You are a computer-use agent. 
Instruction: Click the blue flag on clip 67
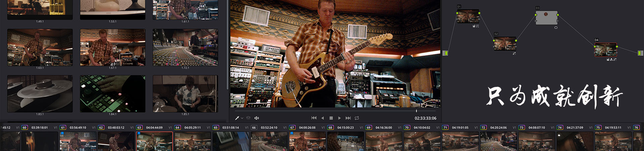pyautogui.click(x=291, y=134)
